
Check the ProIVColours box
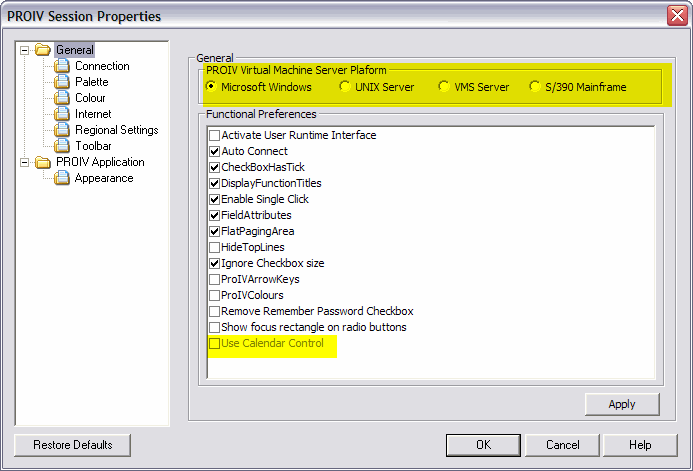point(214,295)
